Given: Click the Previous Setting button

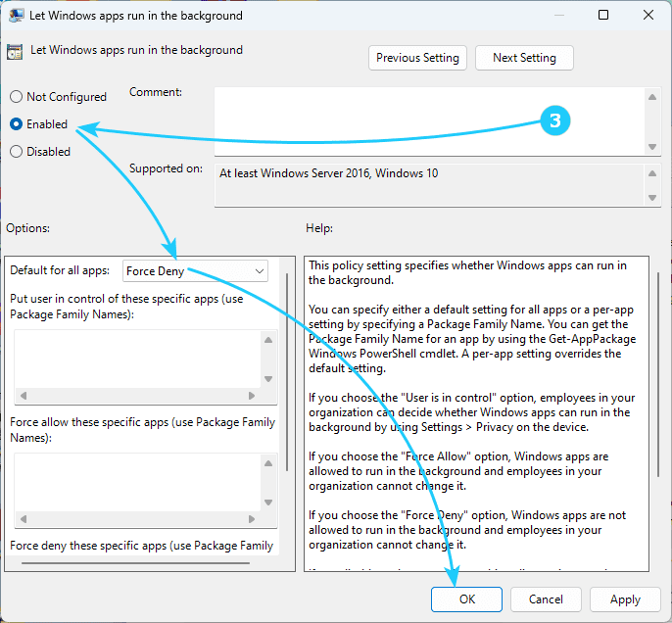Looking at the screenshot, I should 417,58.
